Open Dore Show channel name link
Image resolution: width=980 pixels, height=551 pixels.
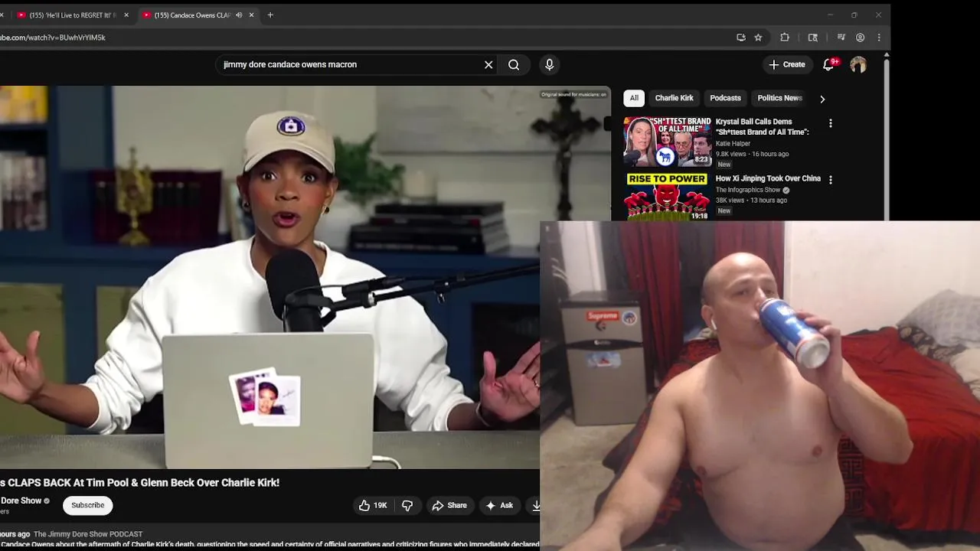pyautogui.click(x=21, y=501)
